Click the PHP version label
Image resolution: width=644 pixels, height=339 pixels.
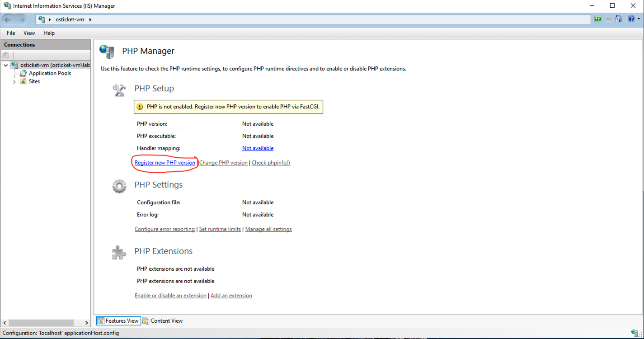152,124
